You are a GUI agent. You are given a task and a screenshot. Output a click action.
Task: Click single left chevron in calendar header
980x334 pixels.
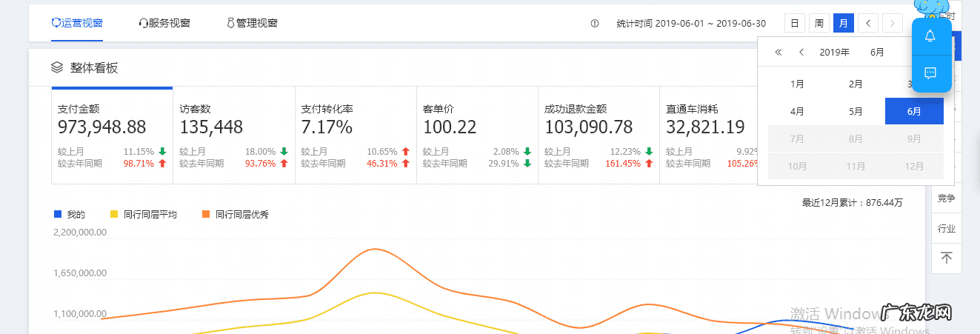point(801,53)
